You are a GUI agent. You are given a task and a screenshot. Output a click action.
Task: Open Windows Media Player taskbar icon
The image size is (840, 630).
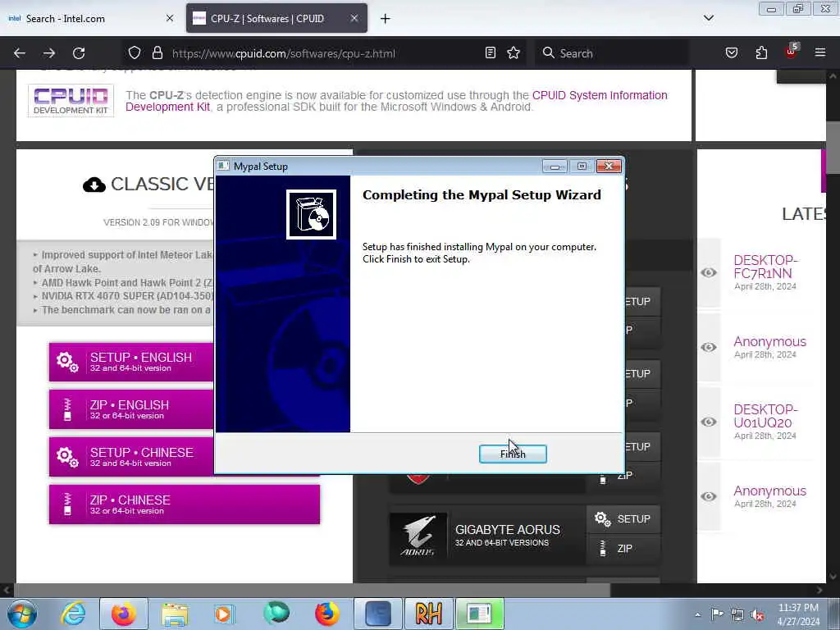click(x=224, y=614)
